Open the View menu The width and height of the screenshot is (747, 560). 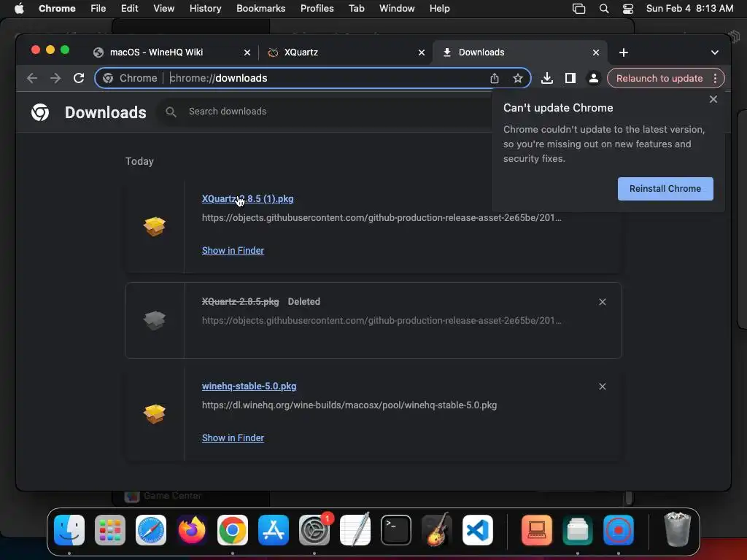[163, 9]
